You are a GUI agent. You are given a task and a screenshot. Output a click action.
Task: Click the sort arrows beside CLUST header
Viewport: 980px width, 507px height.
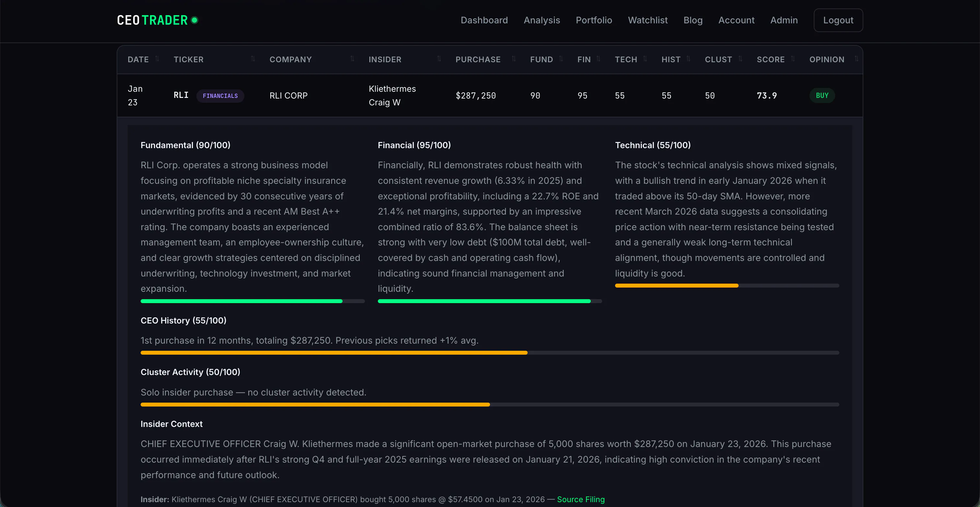740,59
